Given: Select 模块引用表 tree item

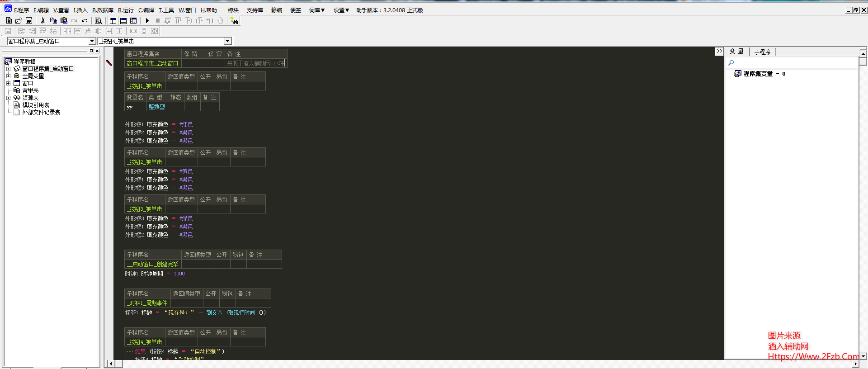Looking at the screenshot, I should tap(36, 105).
